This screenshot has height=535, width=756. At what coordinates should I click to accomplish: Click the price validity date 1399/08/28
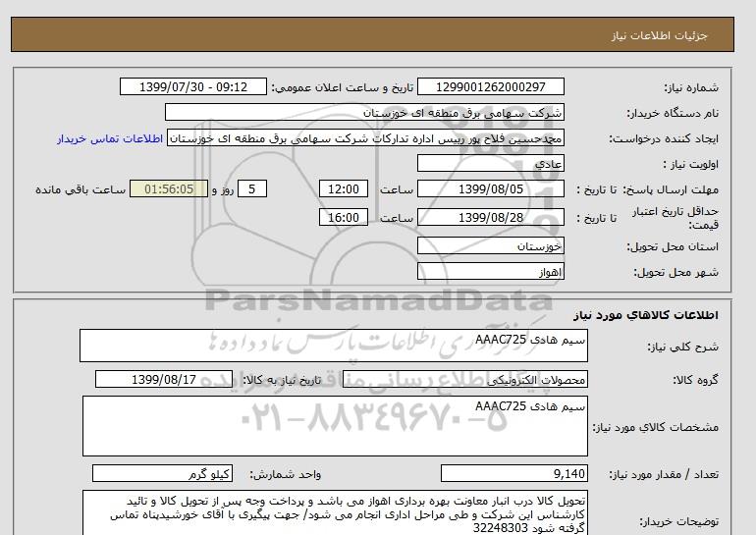pyautogui.click(x=490, y=217)
